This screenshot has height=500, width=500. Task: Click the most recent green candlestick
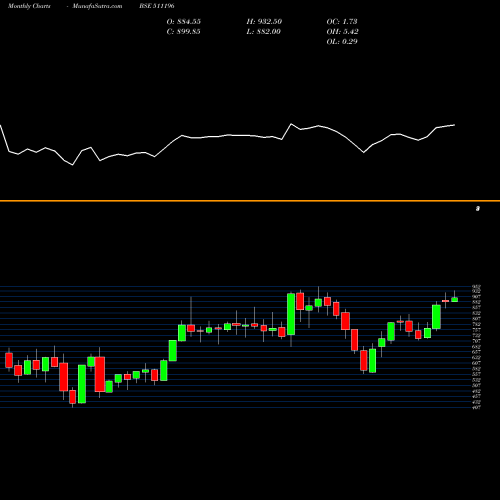(x=455, y=300)
